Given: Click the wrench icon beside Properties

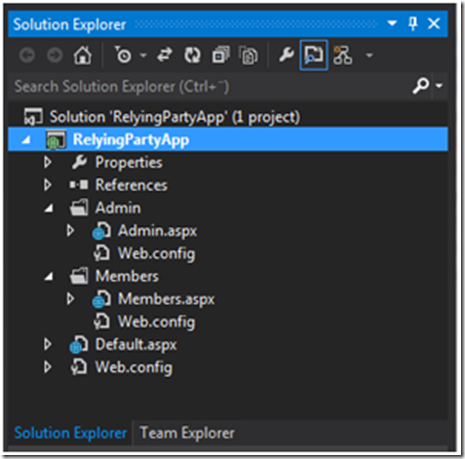Looking at the screenshot, I should click(x=79, y=162).
